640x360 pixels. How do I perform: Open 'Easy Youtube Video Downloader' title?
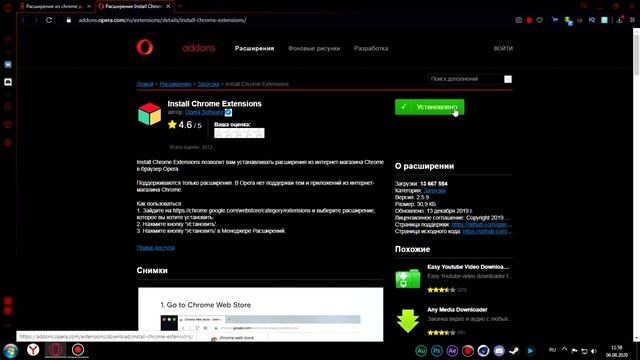[x=468, y=267]
